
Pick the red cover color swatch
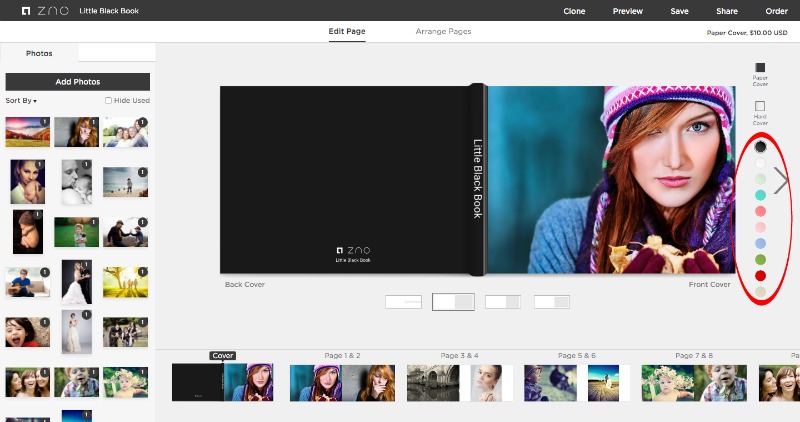pyautogui.click(x=760, y=276)
